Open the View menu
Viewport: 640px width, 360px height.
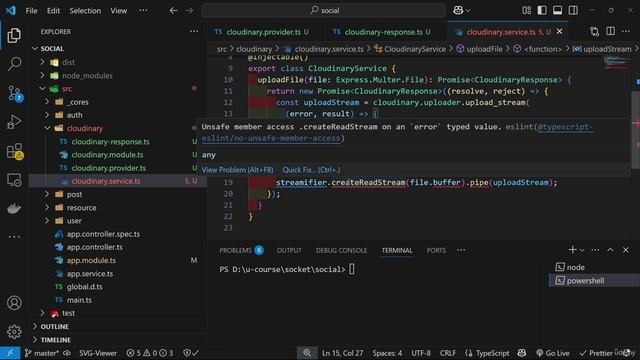click(118, 11)
